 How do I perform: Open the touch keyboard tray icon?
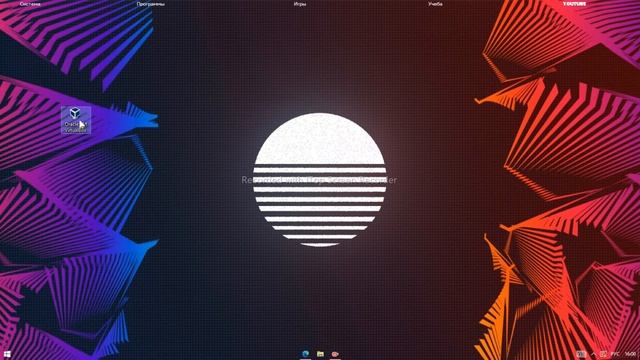(581, 354)
